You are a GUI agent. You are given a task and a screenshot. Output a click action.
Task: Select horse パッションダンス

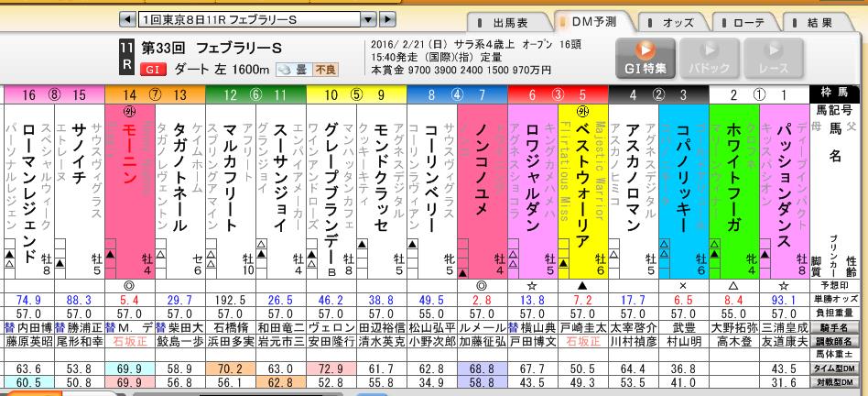783,185
